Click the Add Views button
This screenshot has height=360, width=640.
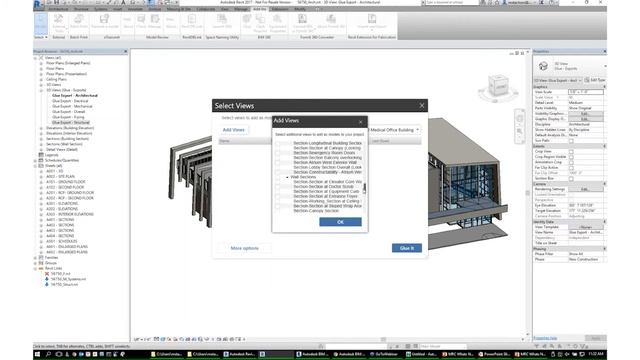pos(233,130)
